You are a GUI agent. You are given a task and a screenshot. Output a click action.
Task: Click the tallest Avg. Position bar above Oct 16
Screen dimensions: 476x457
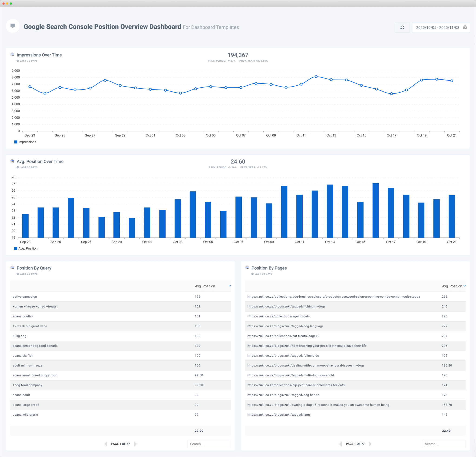click(375, 210)
